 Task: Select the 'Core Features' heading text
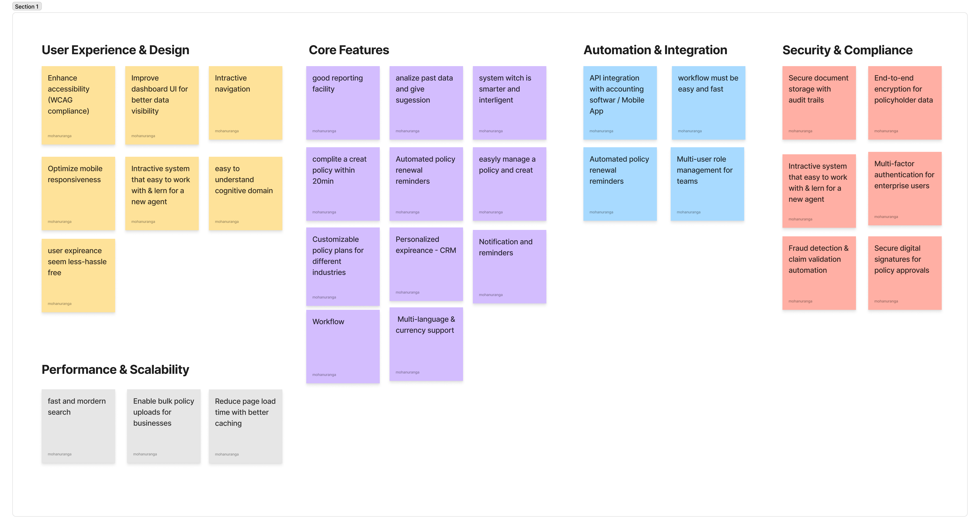click(349, 50)
